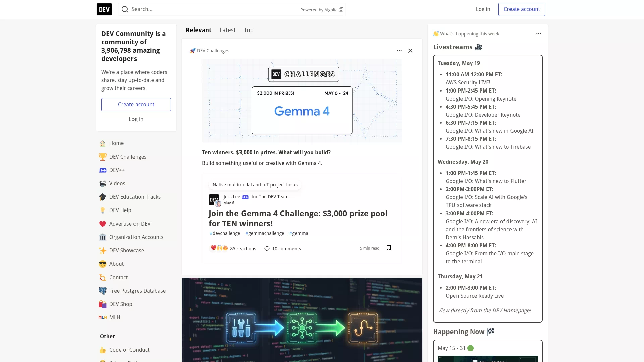The width and height of the screenshot is (644, 362).
Task: Open the Jess Lee author avatar
Action: [214, 200]
